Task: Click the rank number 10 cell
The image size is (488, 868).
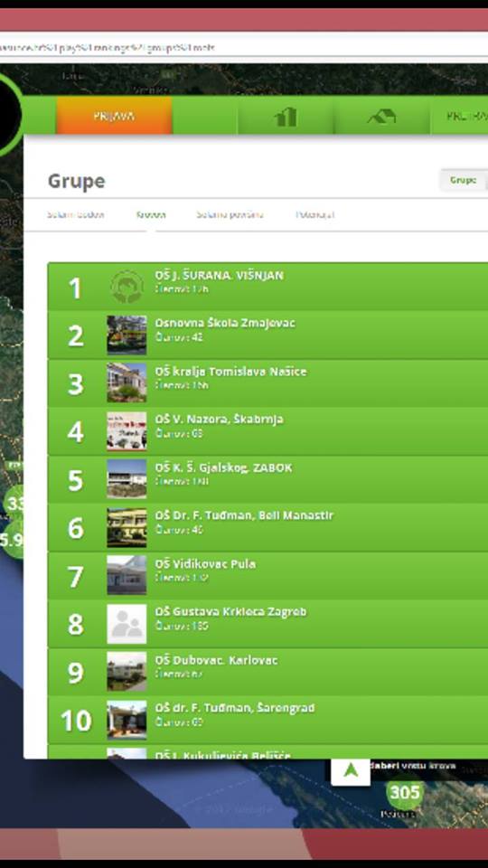Action: [75, 721]
